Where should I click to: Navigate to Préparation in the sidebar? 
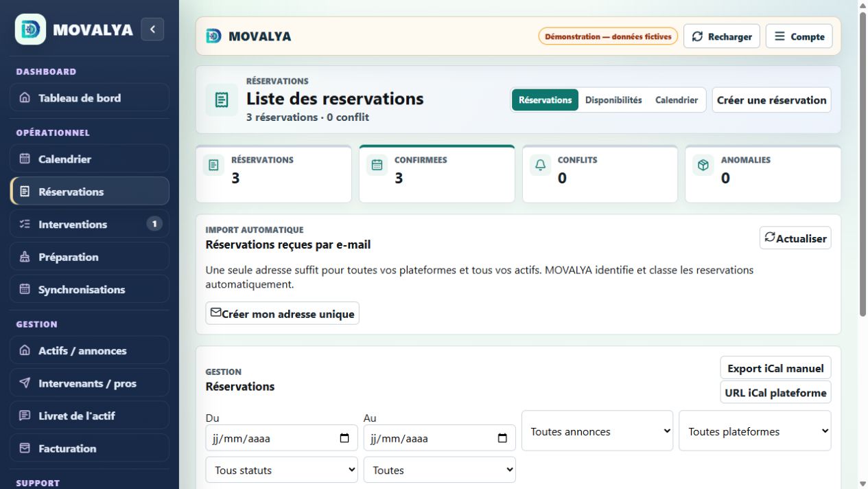[x=90, y=257]
